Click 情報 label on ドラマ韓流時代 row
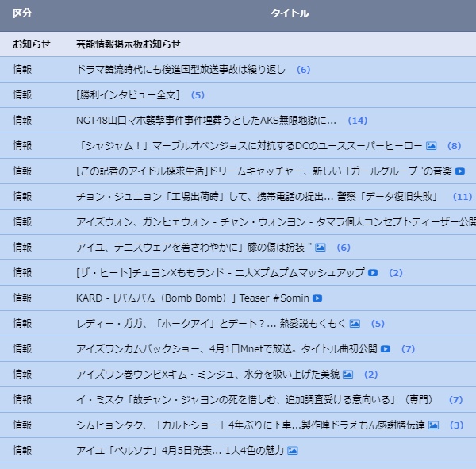Viewport: 476px width, 469px height. (x=22, y=70)
